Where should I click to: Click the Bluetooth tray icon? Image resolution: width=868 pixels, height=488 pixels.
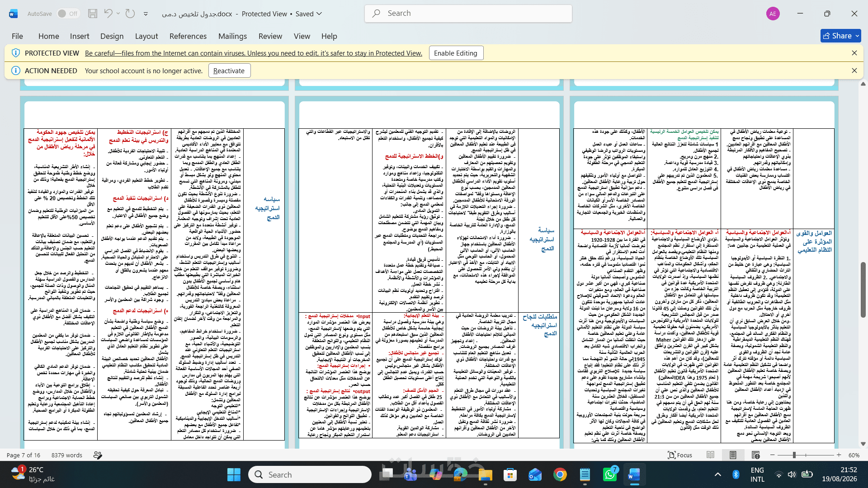point(736,474)
